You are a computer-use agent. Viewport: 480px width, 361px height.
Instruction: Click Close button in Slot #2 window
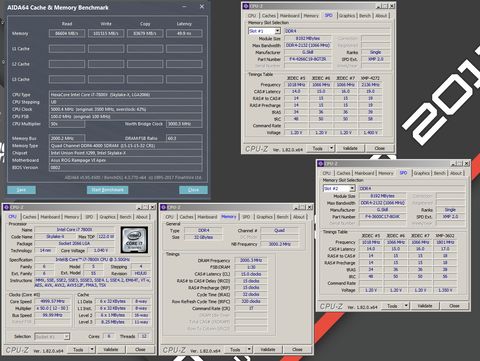click(x=454, y=306)
